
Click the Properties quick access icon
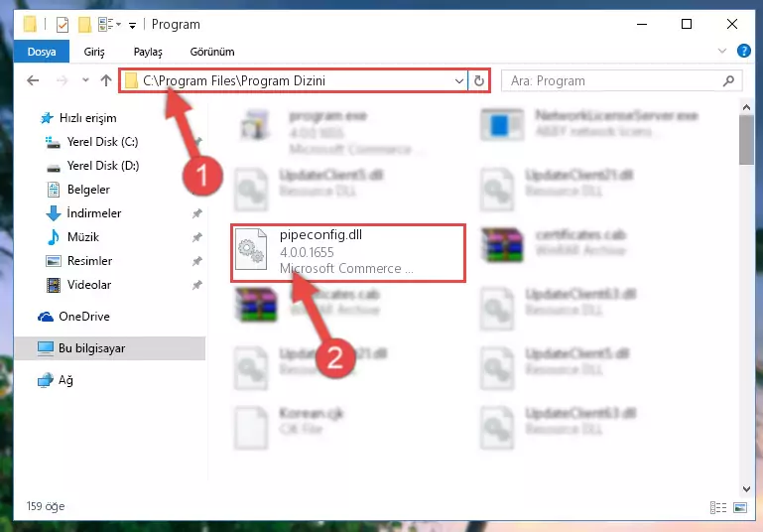63,25
